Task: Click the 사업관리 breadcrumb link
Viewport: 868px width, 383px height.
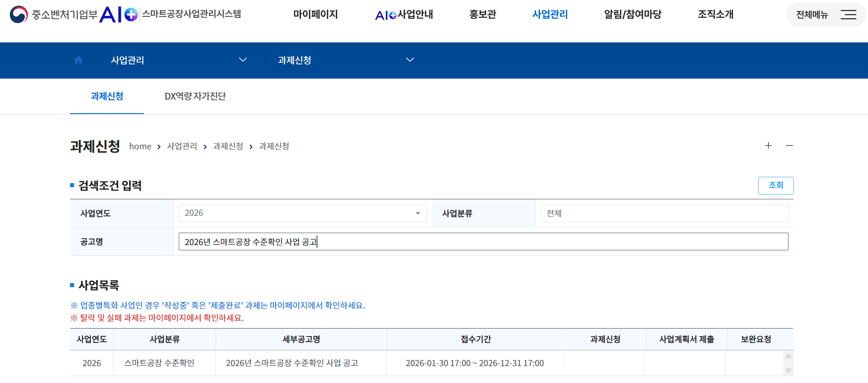Action: point(182,146)
